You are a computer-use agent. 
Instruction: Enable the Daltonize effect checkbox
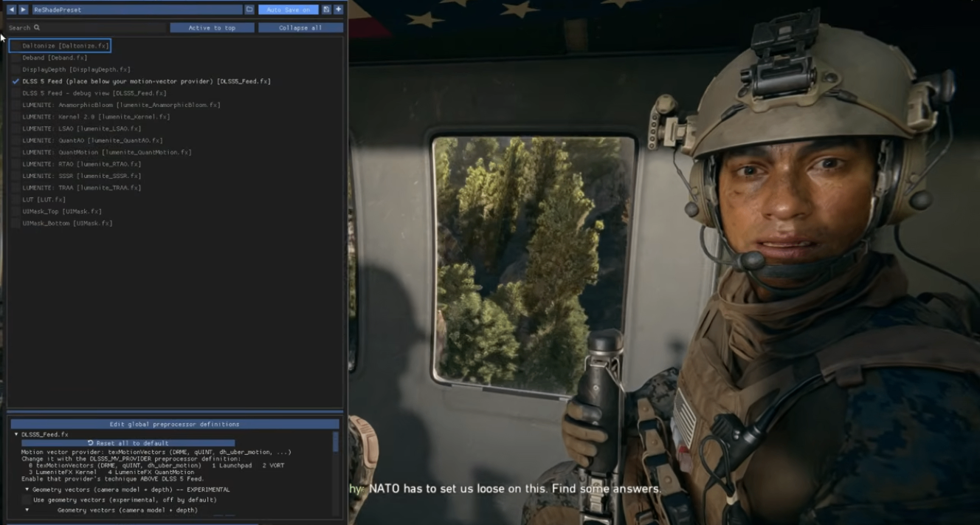click(15, 46)
